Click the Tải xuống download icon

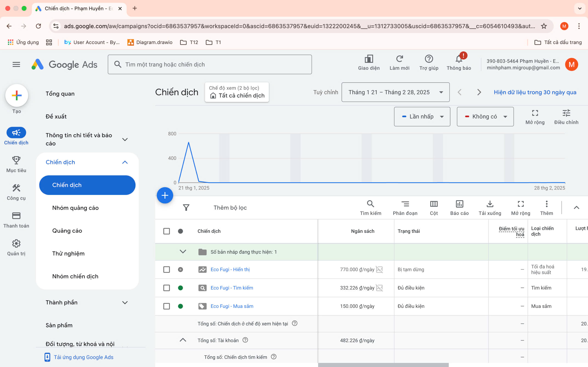click(x=490, y=204)
